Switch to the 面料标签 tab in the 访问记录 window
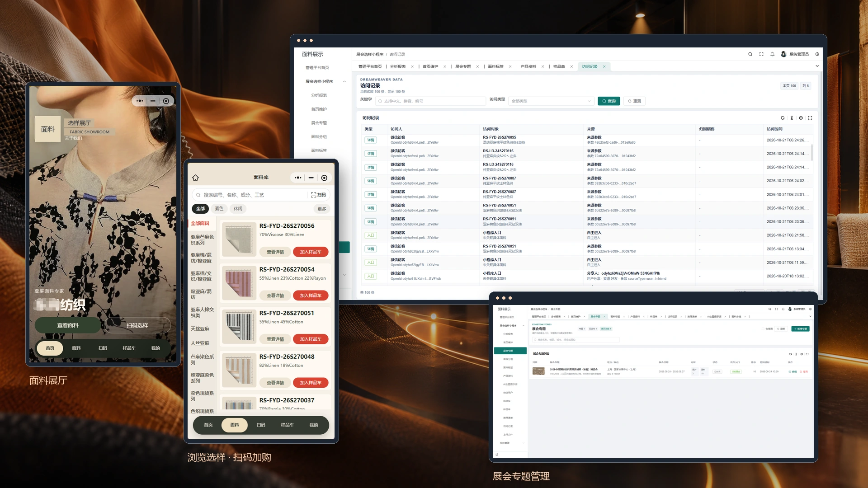The width and height of the screenshot is (868, 488). coord(495,66)
